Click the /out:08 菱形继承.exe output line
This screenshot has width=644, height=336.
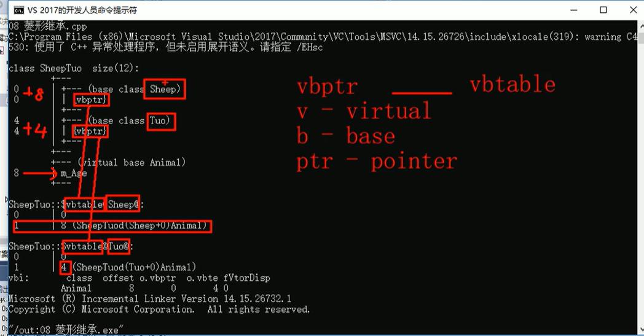(66, 330)
